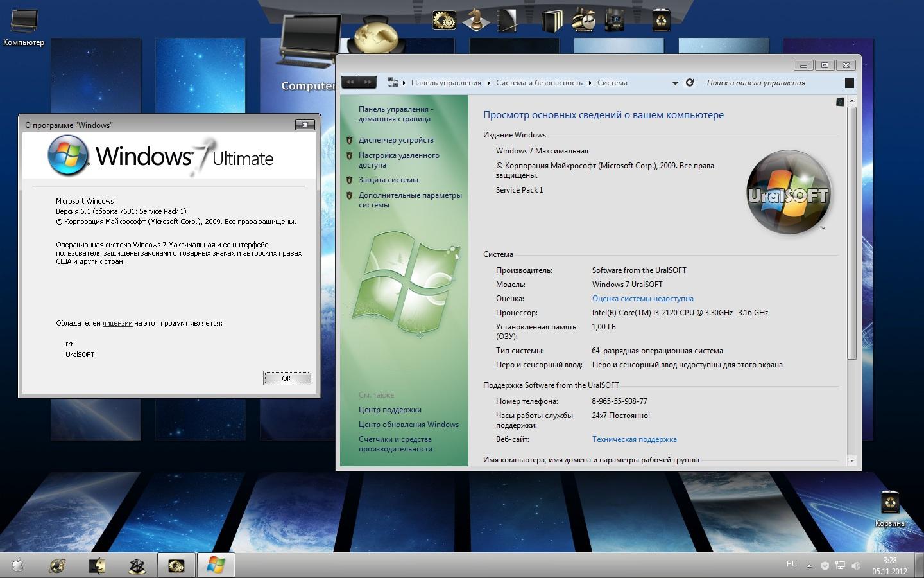Open лицензии link in About Windows dialog
This screenshot has width=924, height=578.
pyautogui.click(x=117, y=323)
